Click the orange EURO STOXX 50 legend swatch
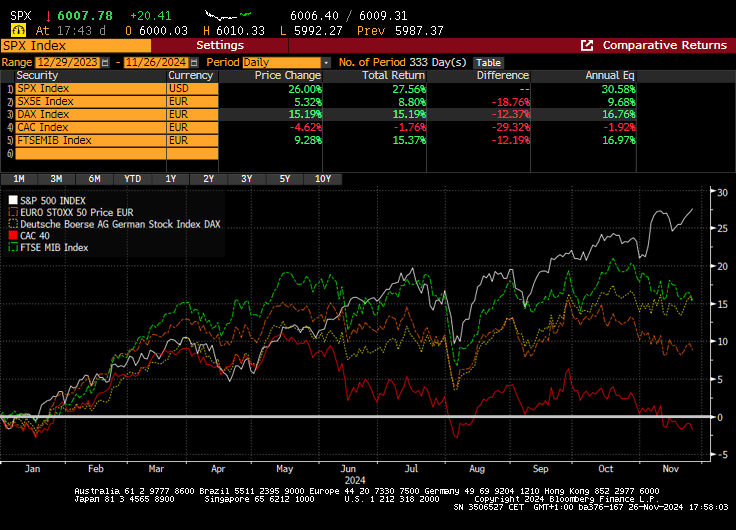 (x=13, y=212)
